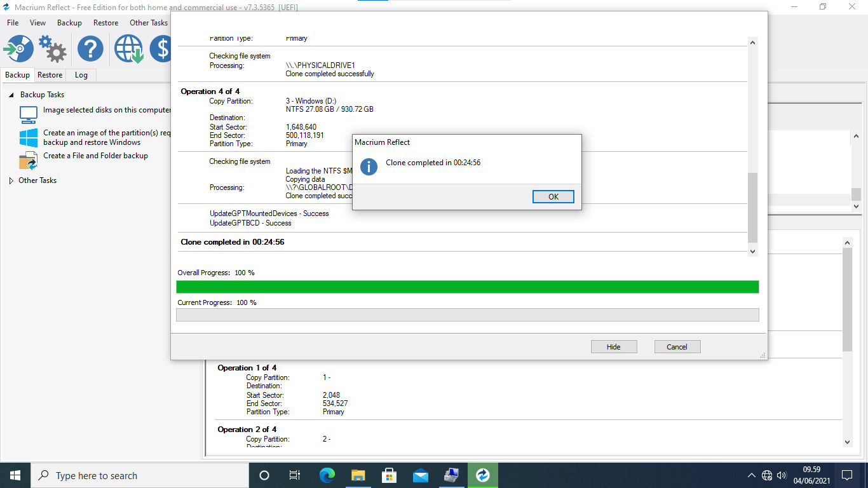Click 'Operation 1 of 4' in background log
The height and width of the screenshot is (488, 868).
click(247, 368)
